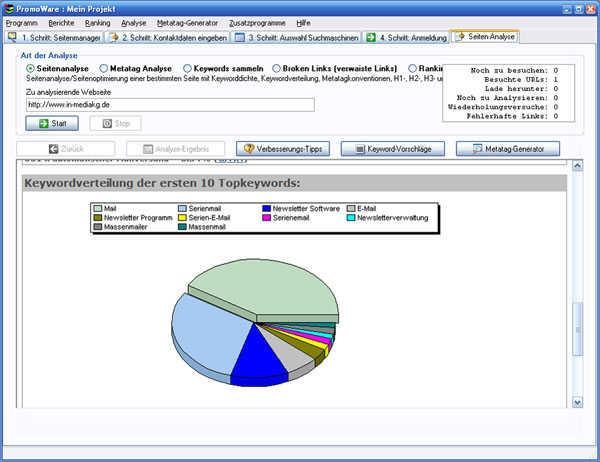Viewport: 600px width, 462px height.
Task: Click the Serienmail legend color swatch
Action: (x=182, y=209)
